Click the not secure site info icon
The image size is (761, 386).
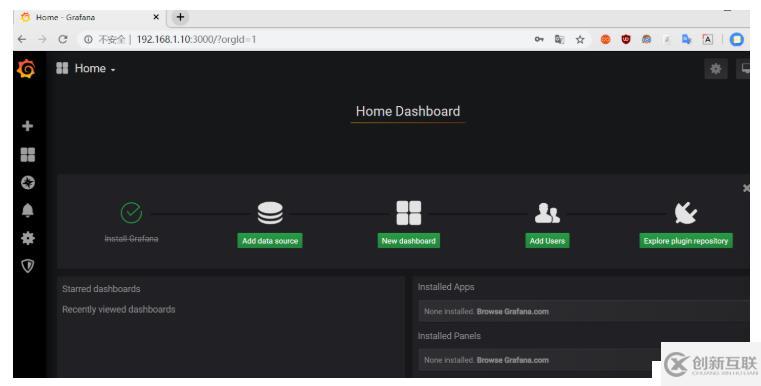click(88, 39)
